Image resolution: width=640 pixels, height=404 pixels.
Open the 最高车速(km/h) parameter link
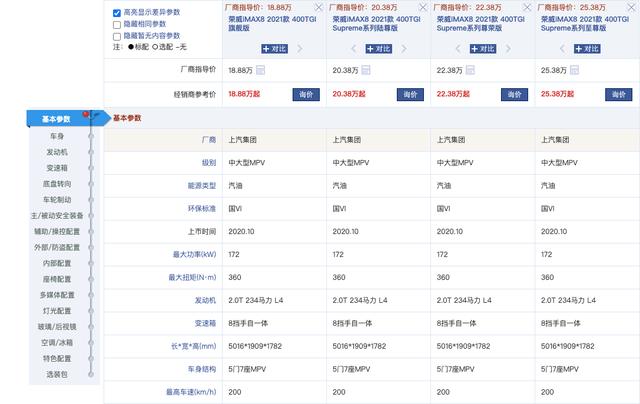point(191,392)
